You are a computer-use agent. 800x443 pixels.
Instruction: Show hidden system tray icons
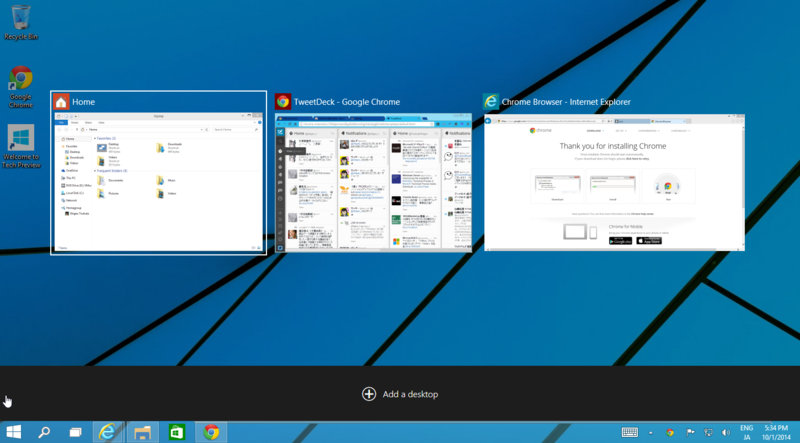coord(651,433)
